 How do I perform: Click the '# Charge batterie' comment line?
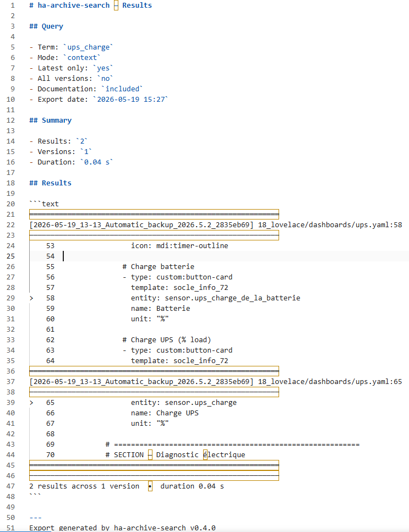158,267
